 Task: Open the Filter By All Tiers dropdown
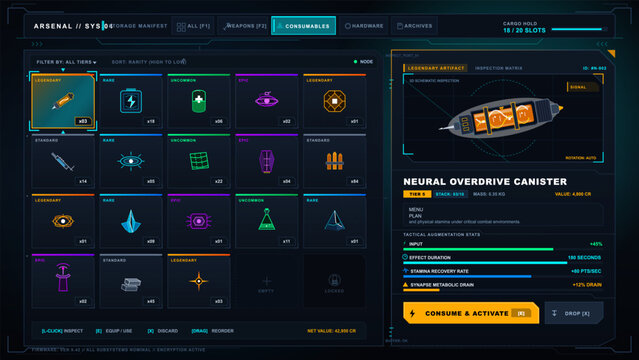coord(66,62)
